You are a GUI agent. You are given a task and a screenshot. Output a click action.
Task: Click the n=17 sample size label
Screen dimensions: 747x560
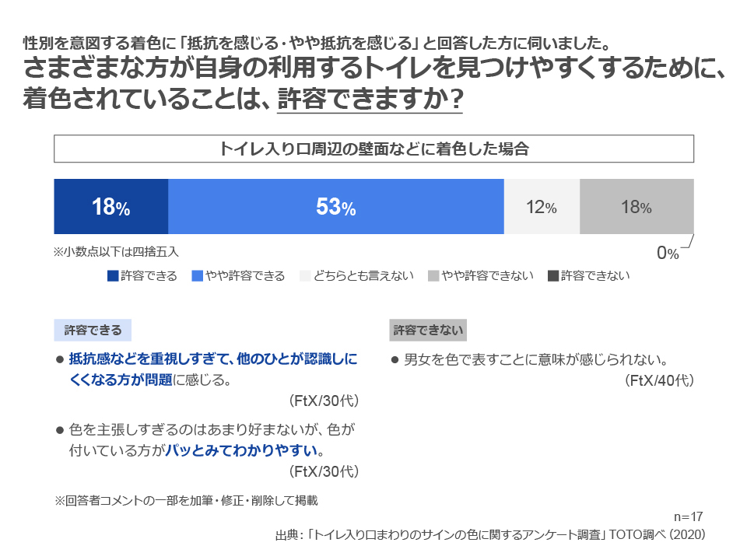click(x=689, y=516)
